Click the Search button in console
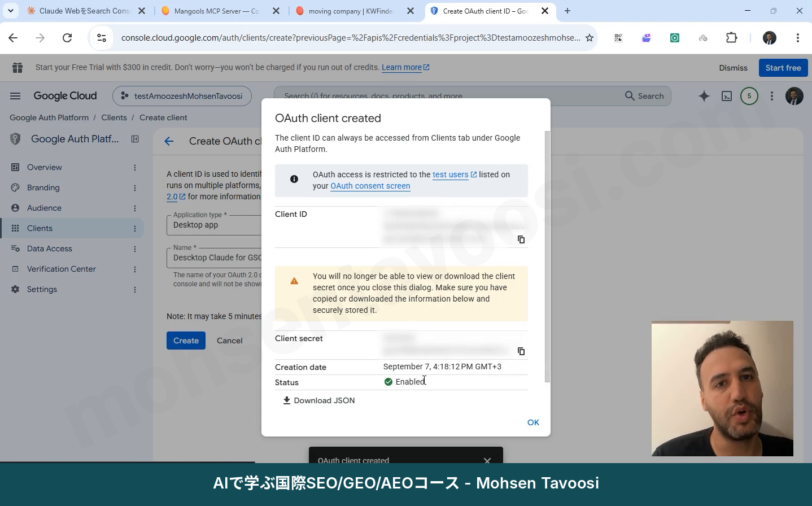The width and height of the screenshot is (812, 506). click(x=644, y=96)
